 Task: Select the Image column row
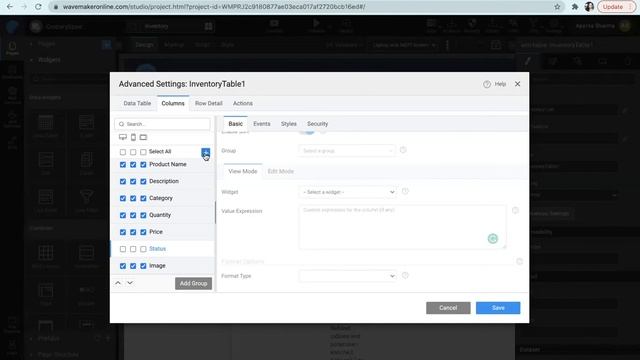click(x=162, y=266)
